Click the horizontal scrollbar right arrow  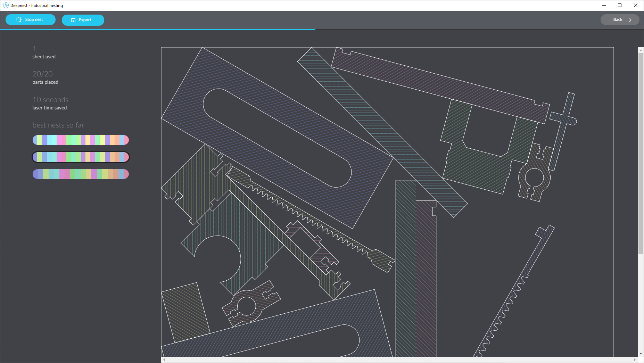click(x=635, y=360)
